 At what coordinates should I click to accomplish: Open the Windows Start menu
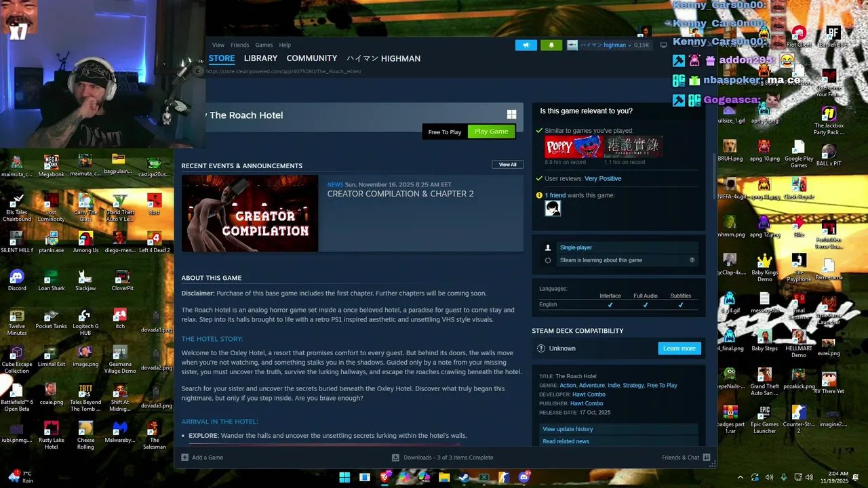click(344, 477)
